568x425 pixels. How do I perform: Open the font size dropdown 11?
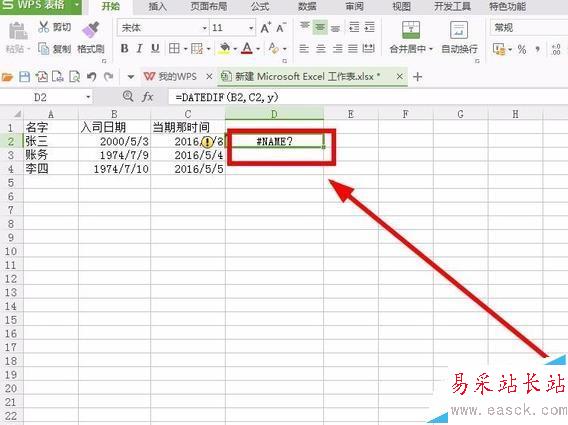251,28
